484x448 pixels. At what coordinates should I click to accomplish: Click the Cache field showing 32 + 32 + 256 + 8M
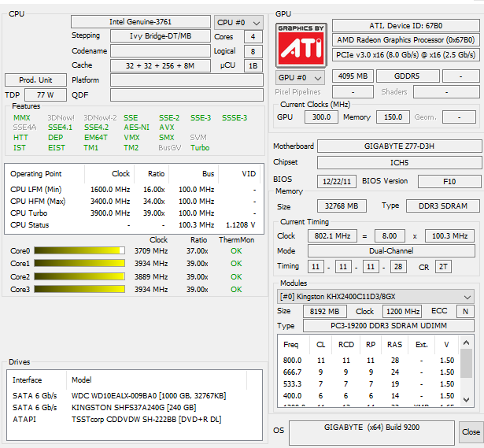click(161, 66)
